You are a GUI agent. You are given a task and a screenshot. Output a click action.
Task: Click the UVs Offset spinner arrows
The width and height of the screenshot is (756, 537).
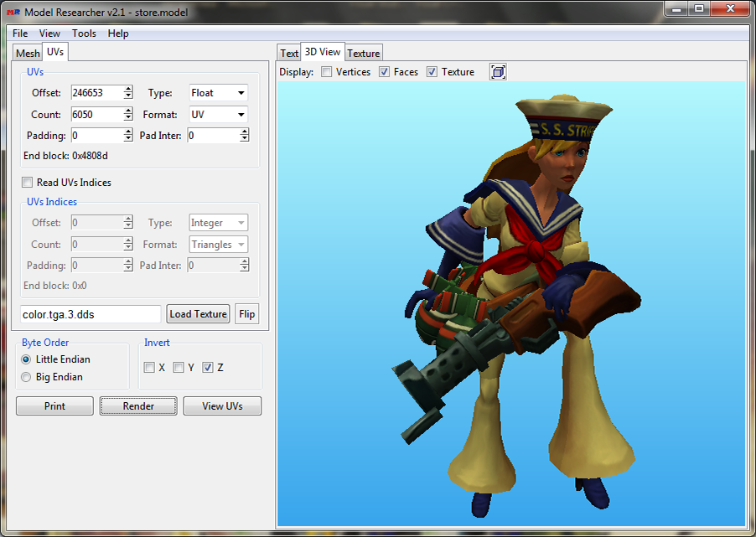[x=128, y=92]
